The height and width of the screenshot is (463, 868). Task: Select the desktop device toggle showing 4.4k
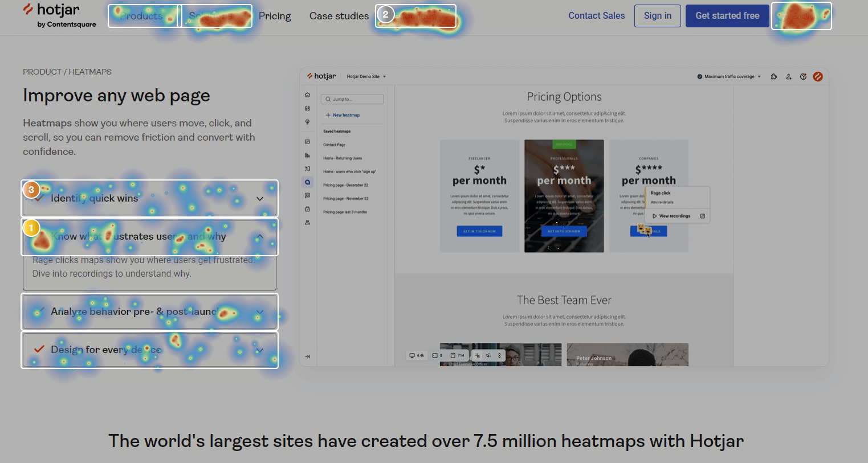coord(417,355)
